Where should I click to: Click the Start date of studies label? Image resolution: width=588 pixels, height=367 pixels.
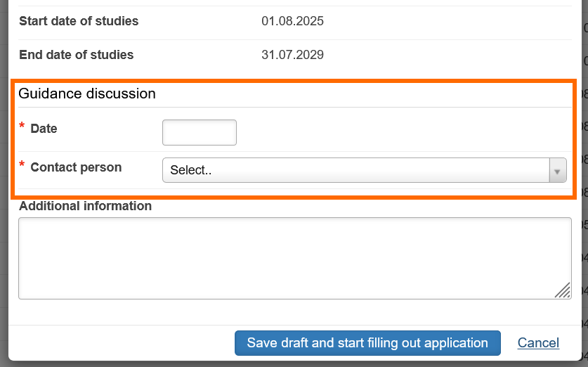point(79,21)
